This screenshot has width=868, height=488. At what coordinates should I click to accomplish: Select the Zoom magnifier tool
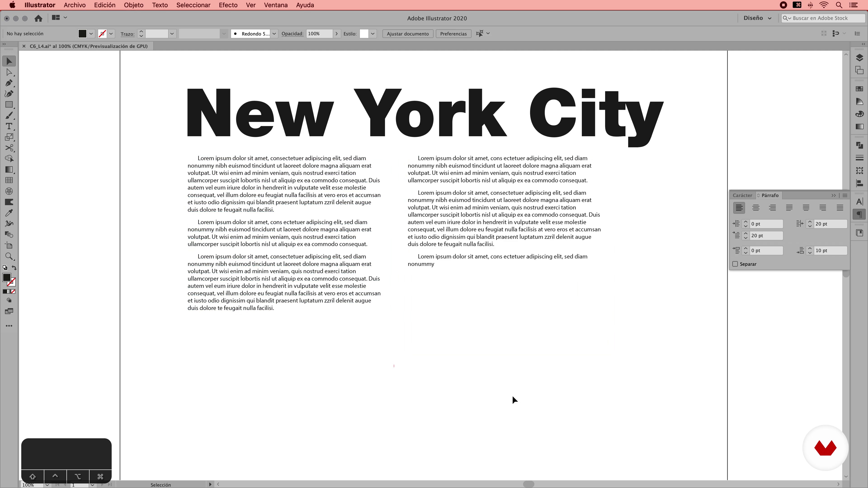(x=9, y=257)
